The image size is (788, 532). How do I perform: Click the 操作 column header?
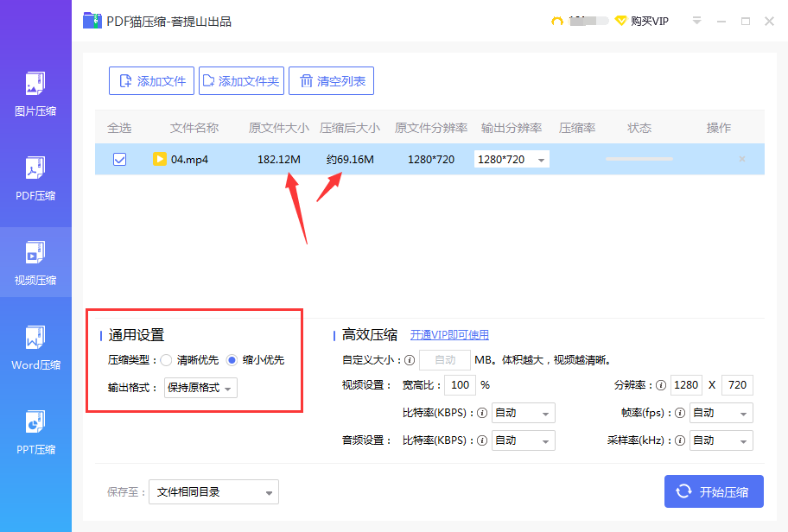[x=719, y=128]
